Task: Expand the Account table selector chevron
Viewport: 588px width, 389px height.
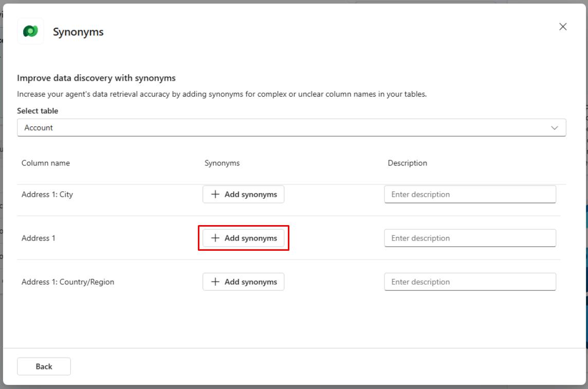Action: pyautogui.click(x=555, y=127)
